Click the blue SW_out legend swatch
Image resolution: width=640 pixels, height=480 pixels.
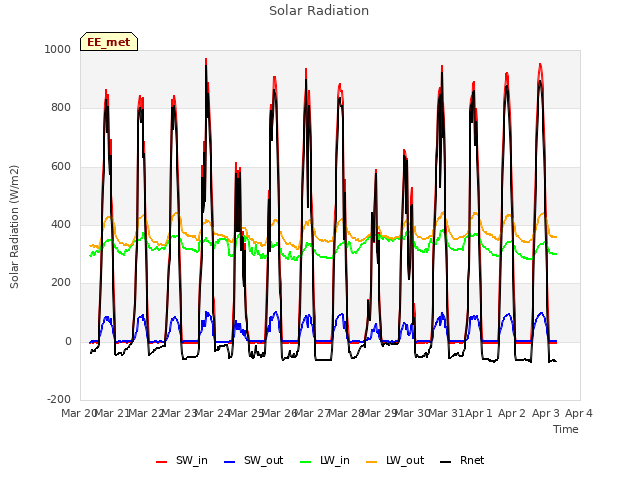click(x=230, y=462)
